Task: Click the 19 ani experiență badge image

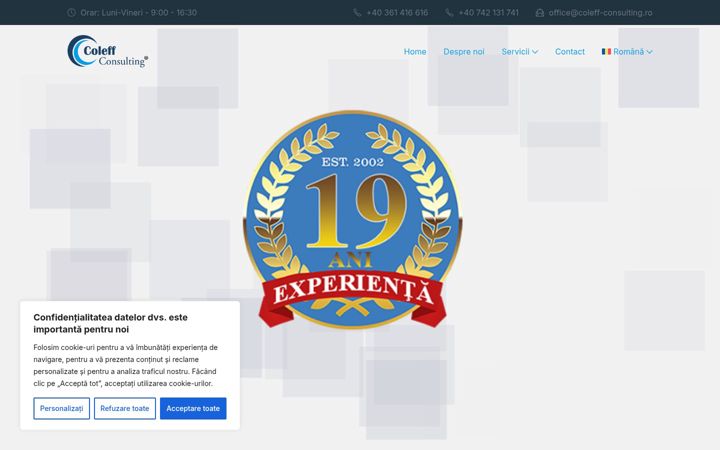Action: [x=352, y=219]
